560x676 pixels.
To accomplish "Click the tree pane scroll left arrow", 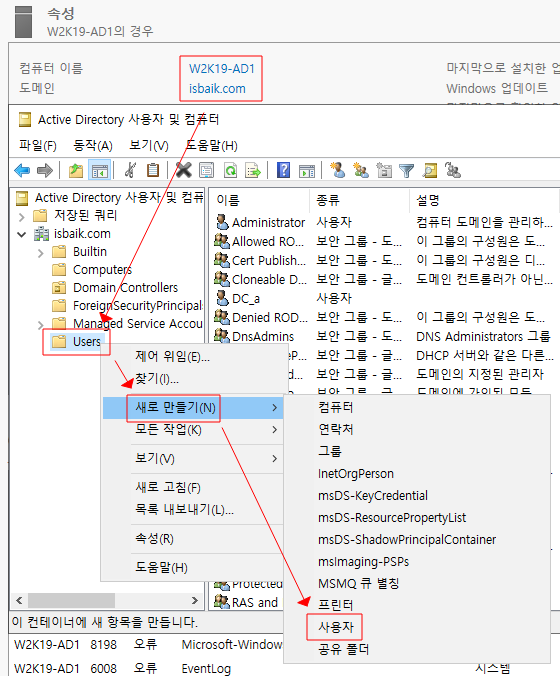I will [x=19, y=600].
